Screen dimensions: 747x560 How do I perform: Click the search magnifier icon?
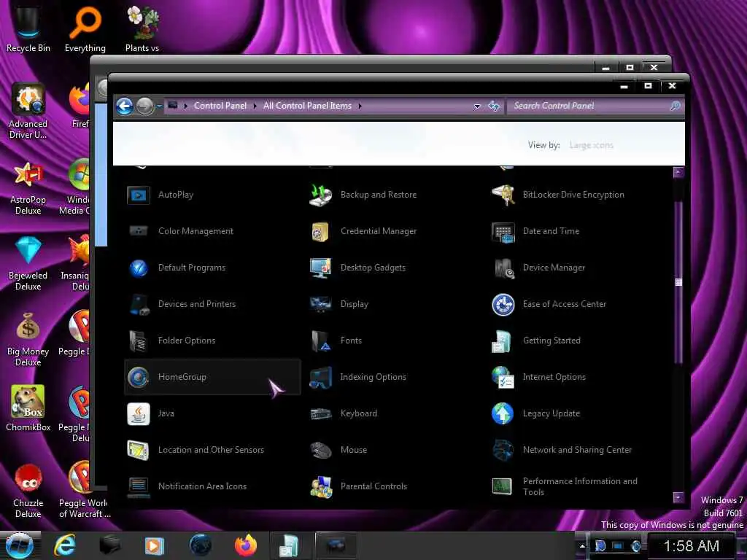click(675, 106)
